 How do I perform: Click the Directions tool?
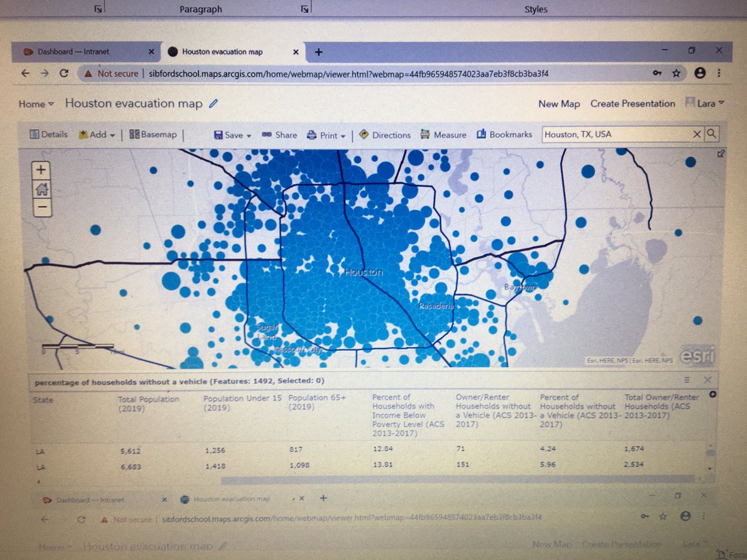pyautogui.click(x=385, y=135)
